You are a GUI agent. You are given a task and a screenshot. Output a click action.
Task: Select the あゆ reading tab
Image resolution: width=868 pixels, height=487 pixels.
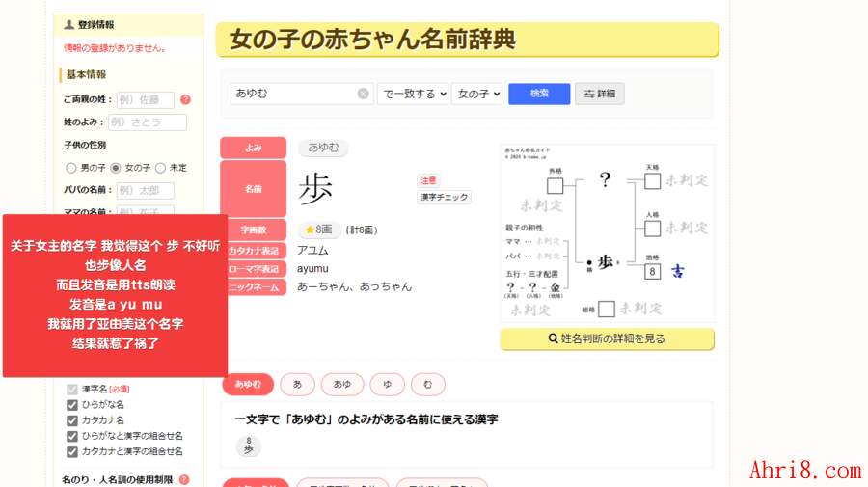click(x=342, y=384)
